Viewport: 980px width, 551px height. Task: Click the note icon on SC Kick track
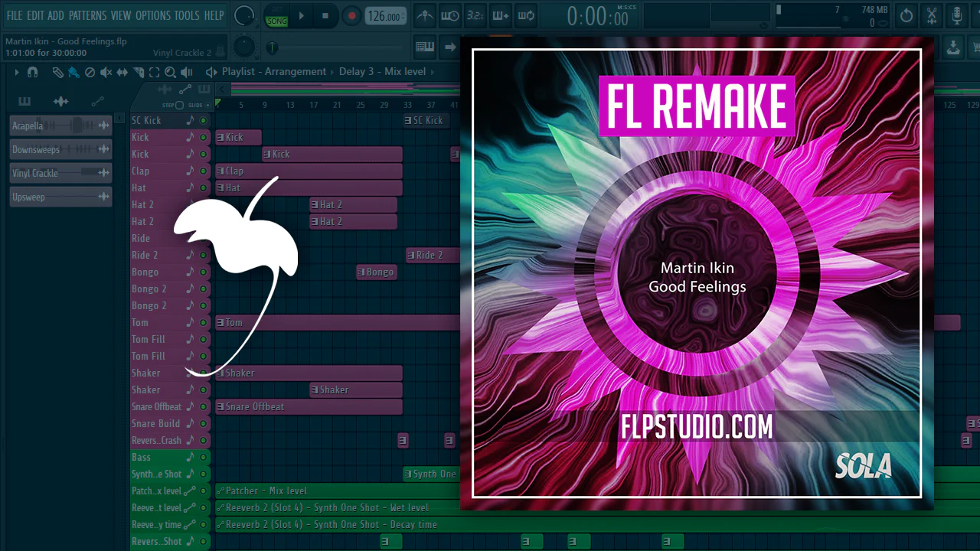point(190,120)
